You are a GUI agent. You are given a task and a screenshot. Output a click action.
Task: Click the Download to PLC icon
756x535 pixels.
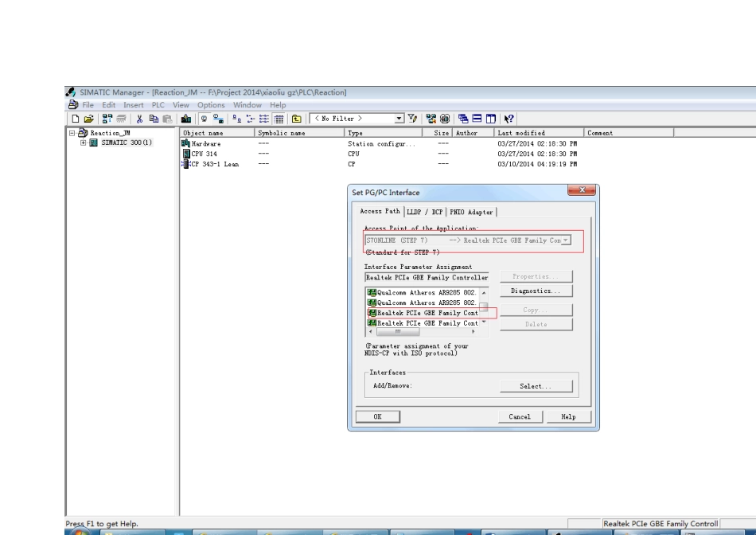point(187,119)
